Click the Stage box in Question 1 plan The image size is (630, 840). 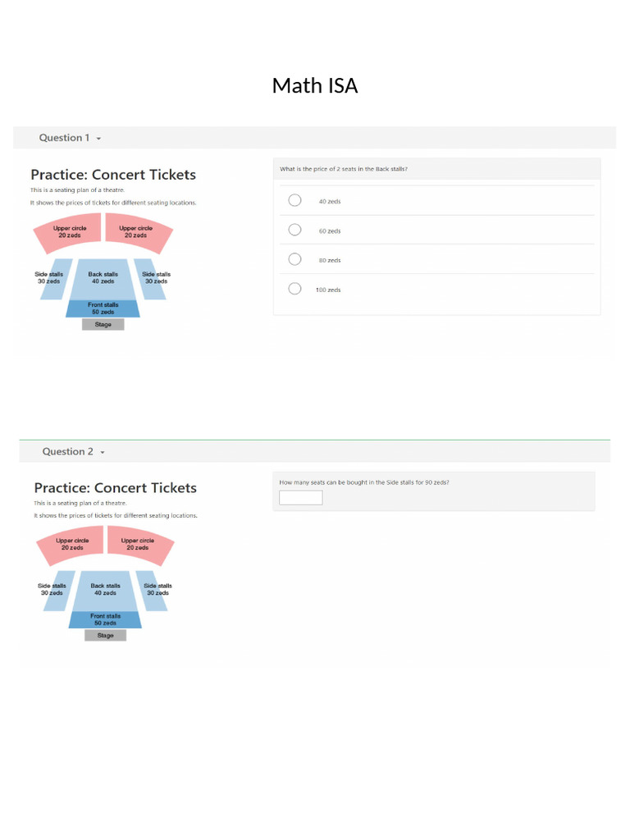pyautogui.click(x=103, y=325)
